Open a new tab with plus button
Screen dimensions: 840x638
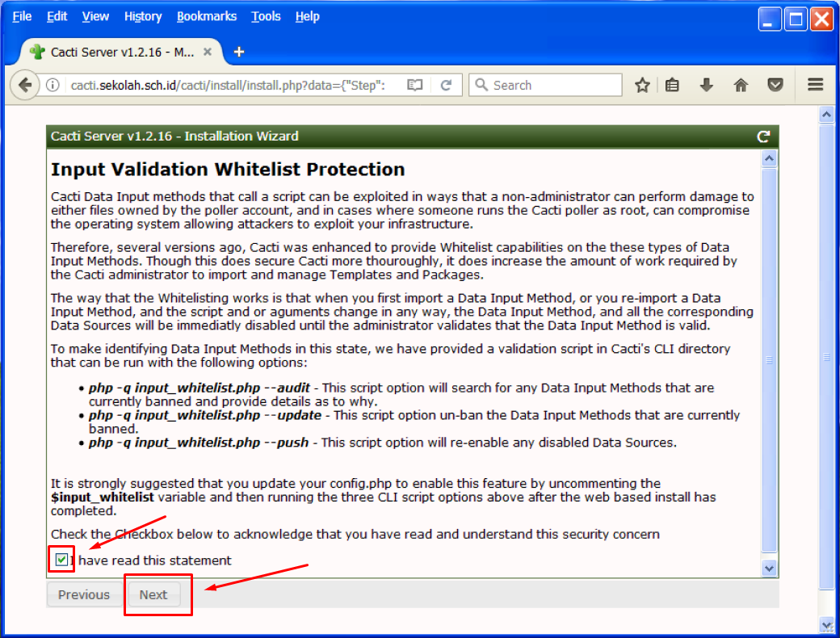[x=238, y=52]
